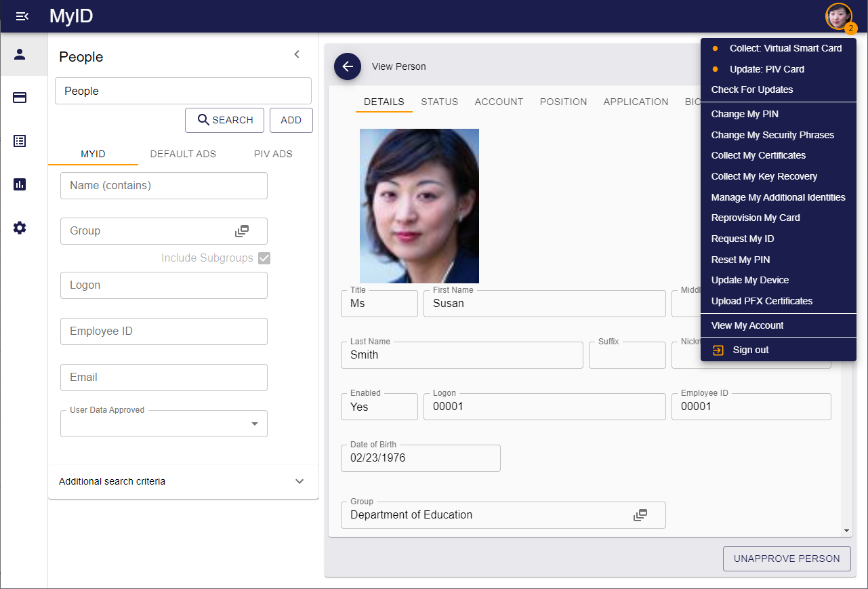Image resolution: width=868 pixels, height=589 pixels.
Task: Uncheck the Include Subgroups checkbox
Action: (x=264, y=258)
